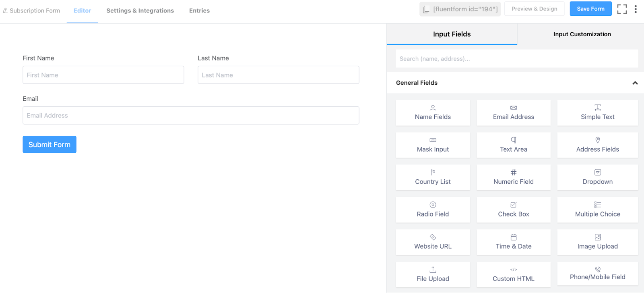Click the Save Form button
Screen dimensions: 644x293
[590, 9]
